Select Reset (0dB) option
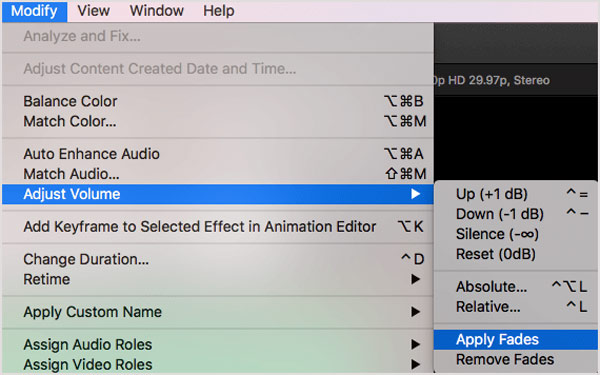Image resolution: width=600 pixels, height=375 pixels. coord(515,254)
